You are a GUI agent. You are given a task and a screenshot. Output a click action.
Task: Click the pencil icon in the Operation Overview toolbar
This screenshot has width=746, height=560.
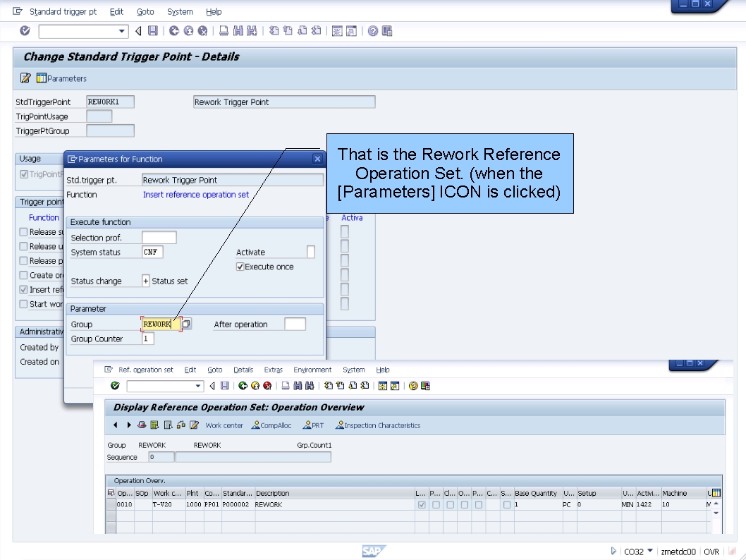pos(194,425)
